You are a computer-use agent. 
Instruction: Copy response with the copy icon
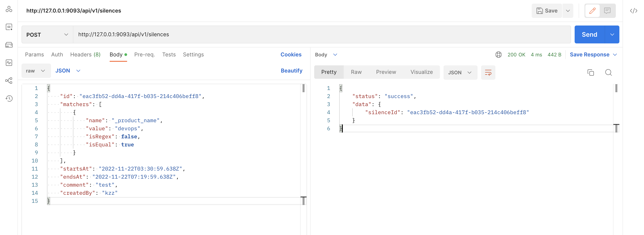tap(591, 73)
